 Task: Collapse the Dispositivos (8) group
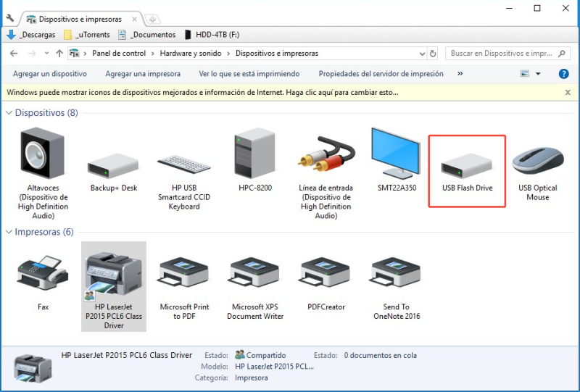pos(9,113)
